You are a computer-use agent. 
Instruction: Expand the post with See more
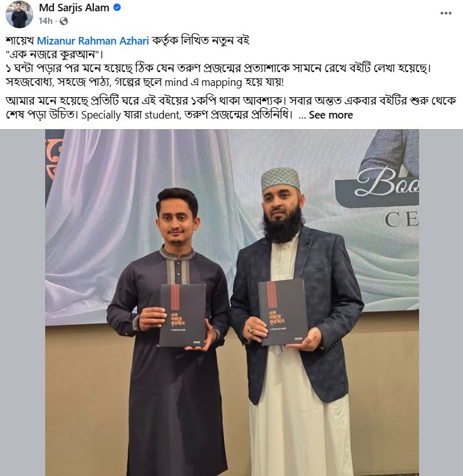[331, 115]
